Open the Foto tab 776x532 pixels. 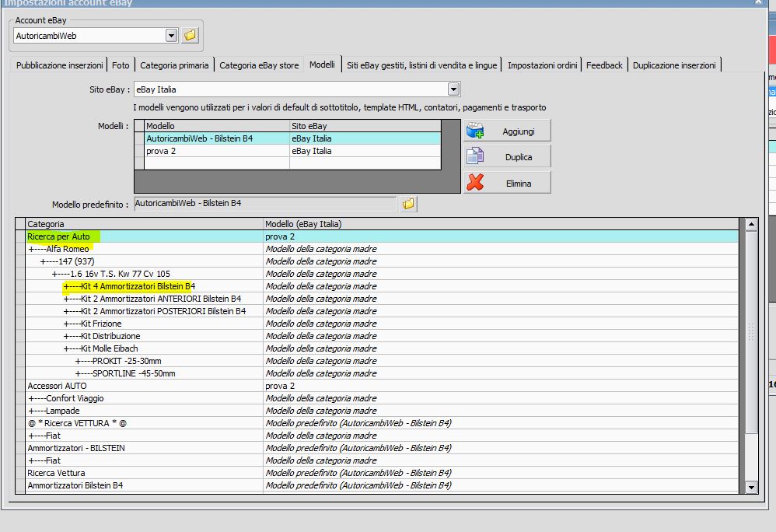[121, 65]
